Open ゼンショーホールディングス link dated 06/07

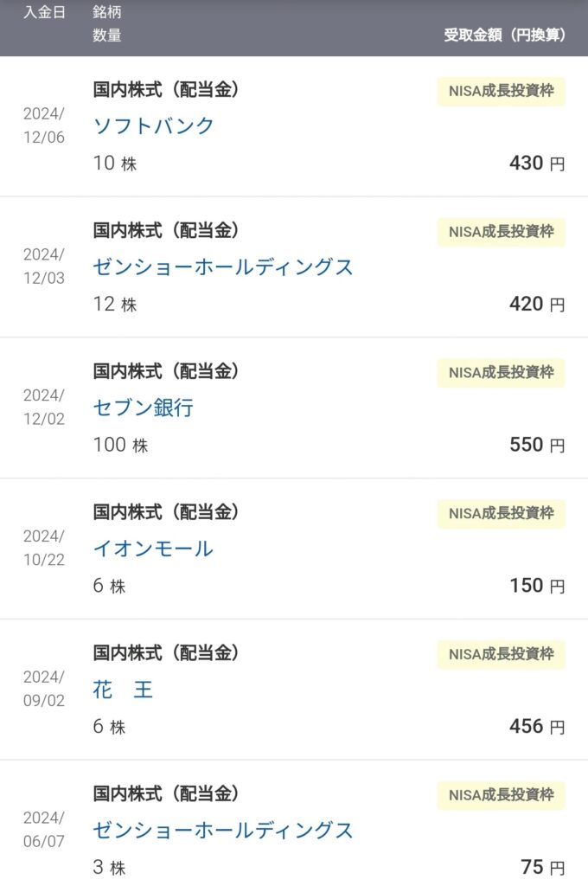pyautogui.click(x=223, y=830)
